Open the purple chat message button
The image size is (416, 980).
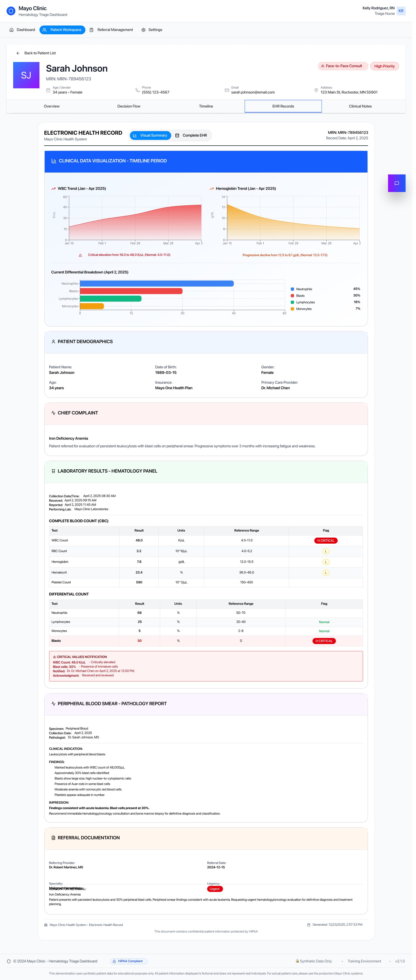(x=396, y=183)
